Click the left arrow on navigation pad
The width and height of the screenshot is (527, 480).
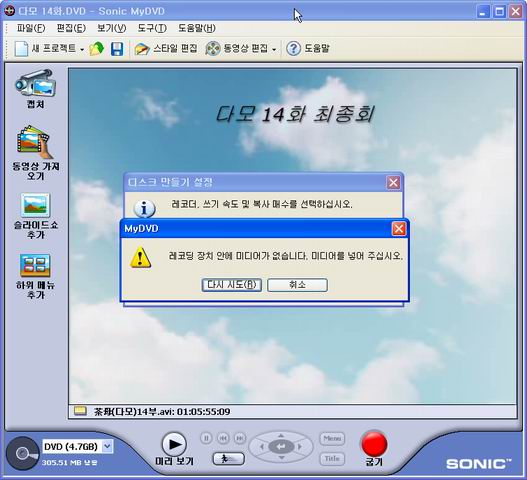tap(262, 447)
